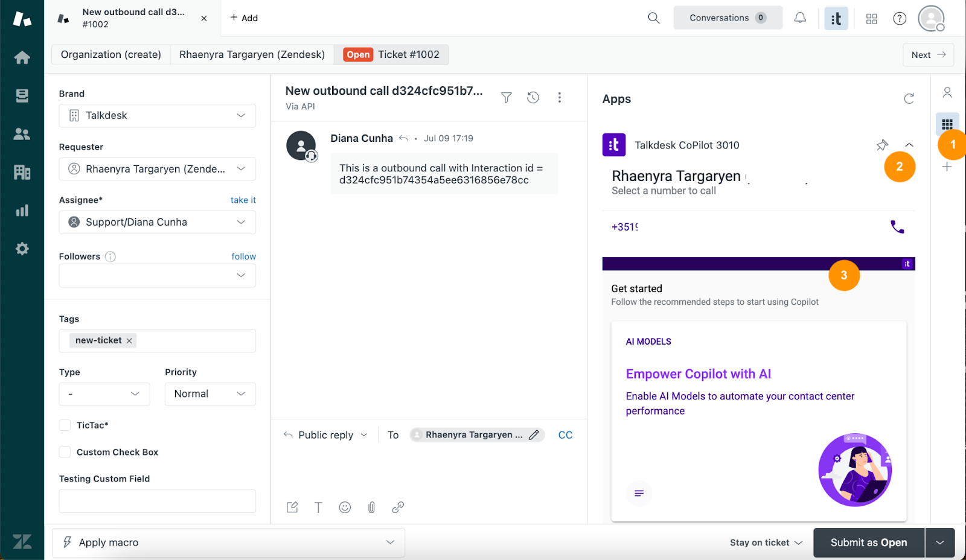The image size is (966, 560).
Task: Attach a file with paperclip icon
Action: [x=371, y=507]
